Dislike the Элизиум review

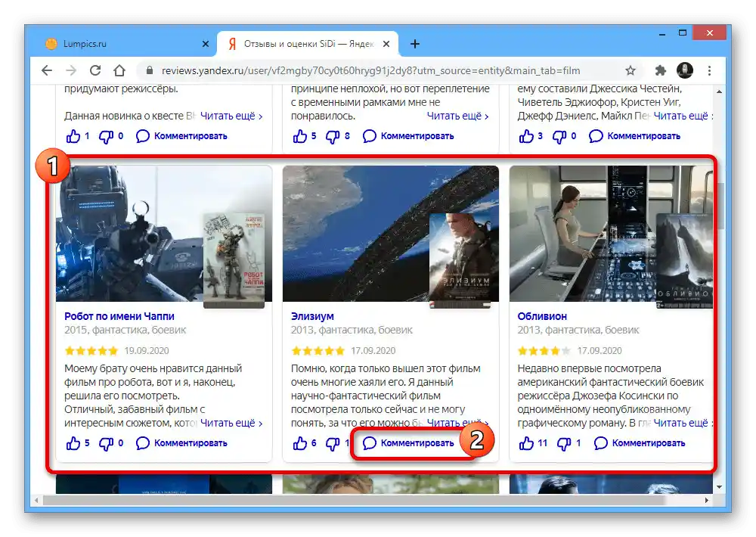coord(332,444)
